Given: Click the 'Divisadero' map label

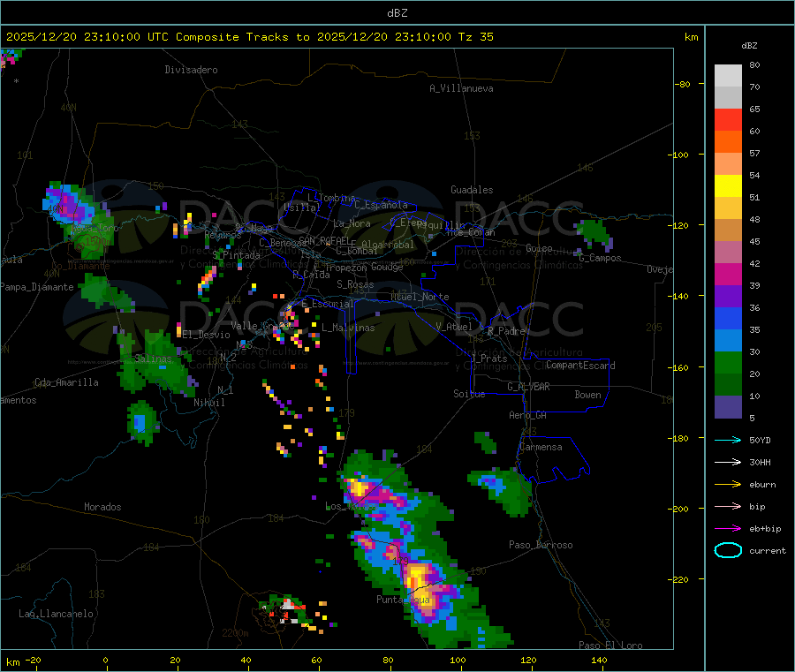Looking at the screenshot, I should [191, 70].
